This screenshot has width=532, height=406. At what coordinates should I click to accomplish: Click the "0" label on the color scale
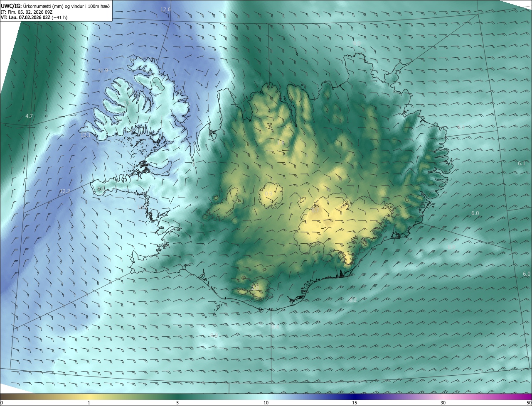click(2, 403)
